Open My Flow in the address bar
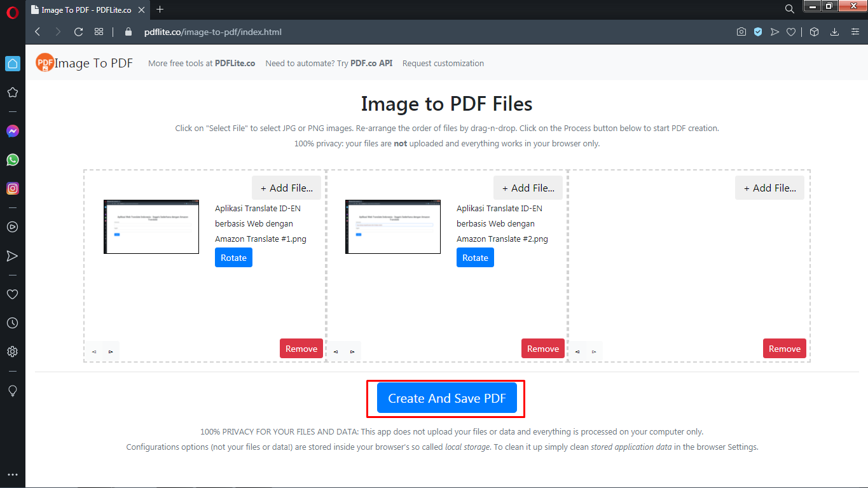The height and width of the screenshot is (488, 868). pos(774,31)
